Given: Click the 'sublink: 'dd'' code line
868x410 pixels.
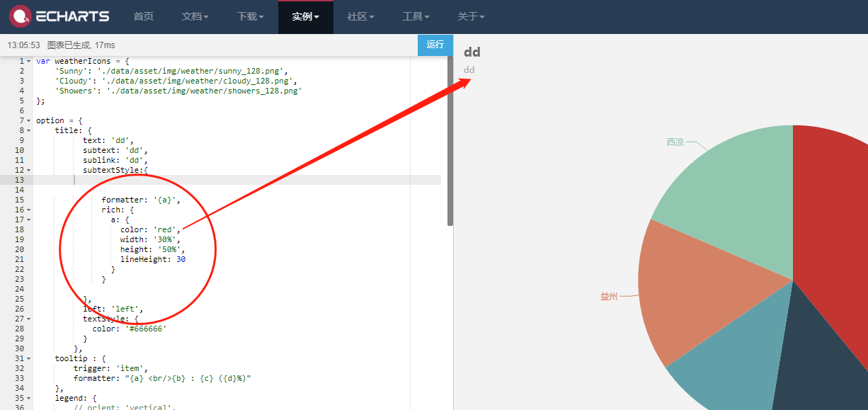Looking at the screenshot, I should (x=115, y=160).
